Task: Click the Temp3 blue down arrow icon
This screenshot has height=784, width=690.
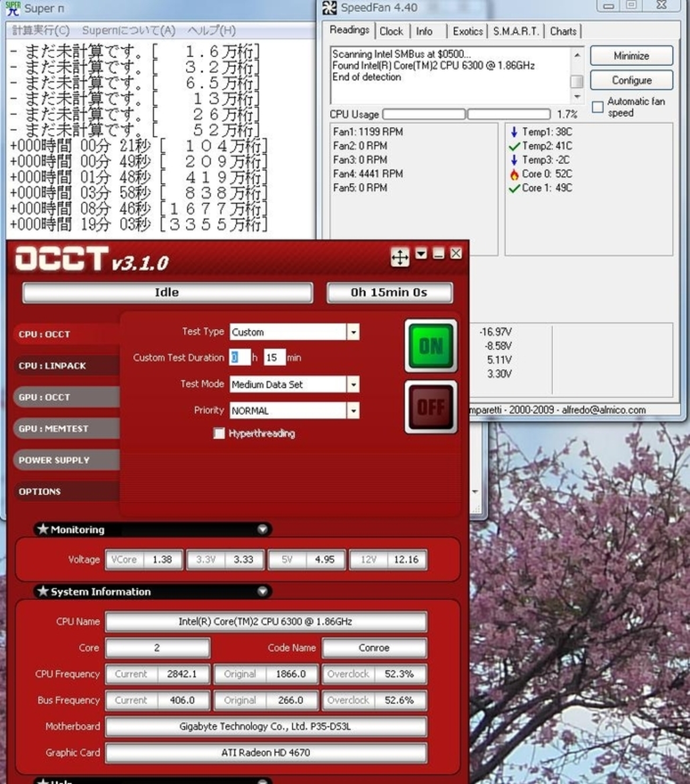Action: tap(514, 160)
